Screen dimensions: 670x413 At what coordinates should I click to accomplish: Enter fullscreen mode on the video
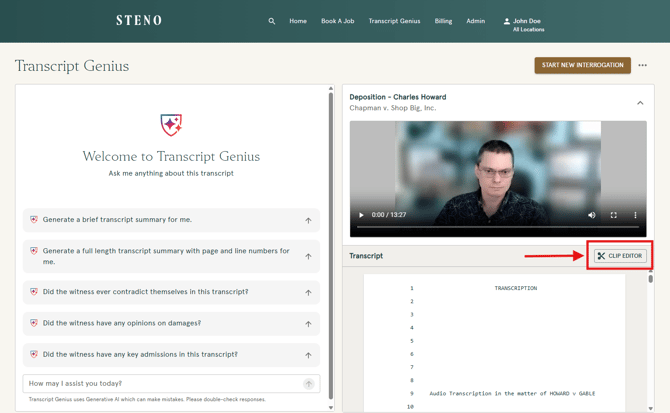613,215
